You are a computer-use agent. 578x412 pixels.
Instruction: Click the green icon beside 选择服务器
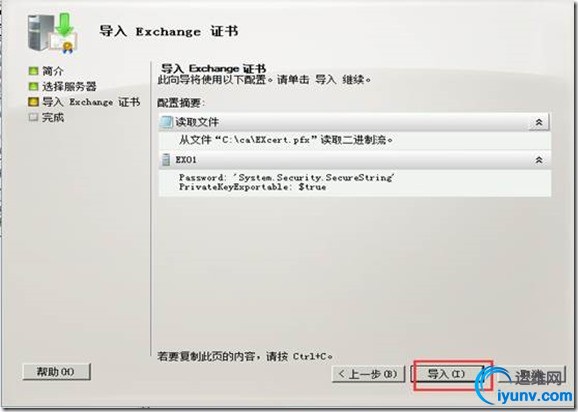coord(33,87)
